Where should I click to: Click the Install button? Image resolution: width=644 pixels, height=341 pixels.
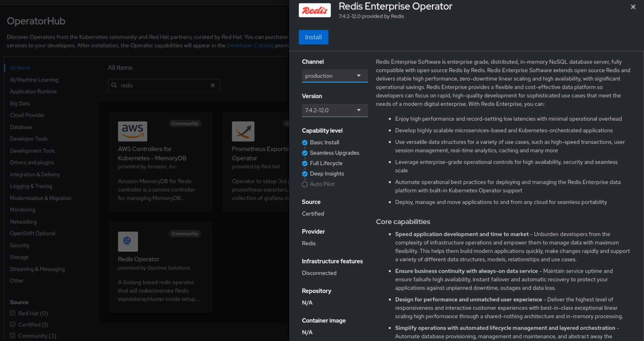(313, 37)
